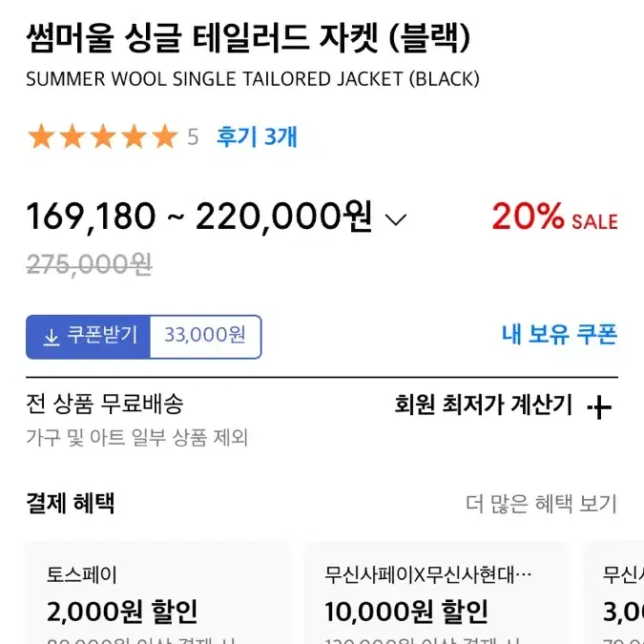
Task: Open 더 많은 혜택 보기 link
Action: point(541,504)
